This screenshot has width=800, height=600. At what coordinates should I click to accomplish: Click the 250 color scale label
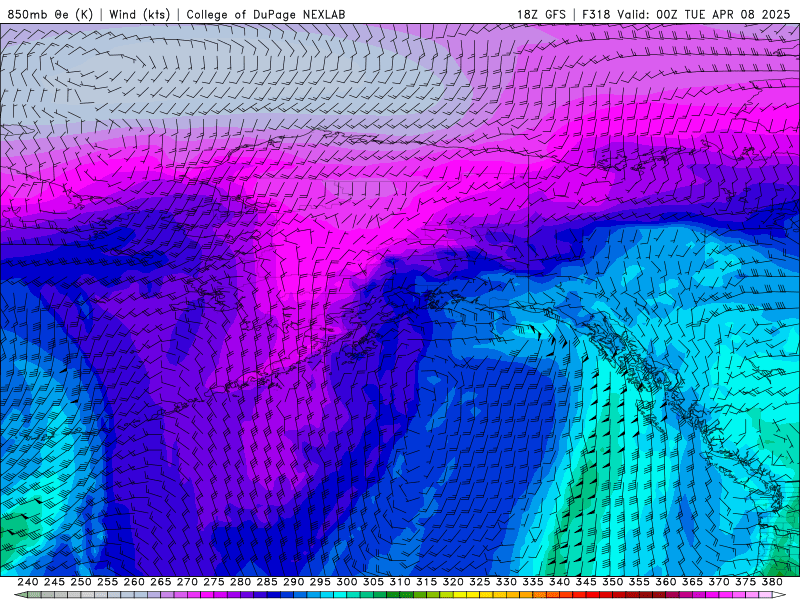point(81,582)
